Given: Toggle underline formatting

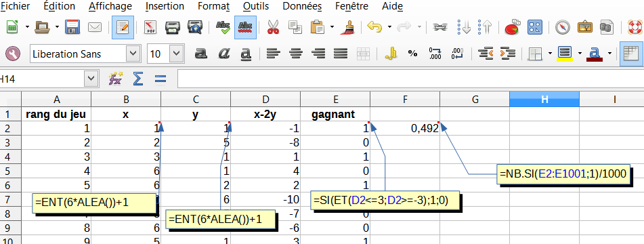Looking at the screenshot, I should [245, 54].
